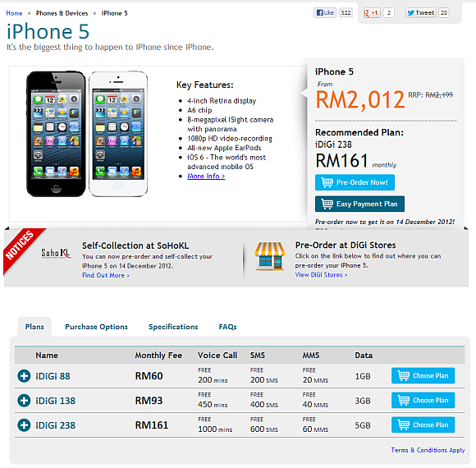Open the More Info link
This screenshot has height=468, width=476.
(x=206, y=177)
